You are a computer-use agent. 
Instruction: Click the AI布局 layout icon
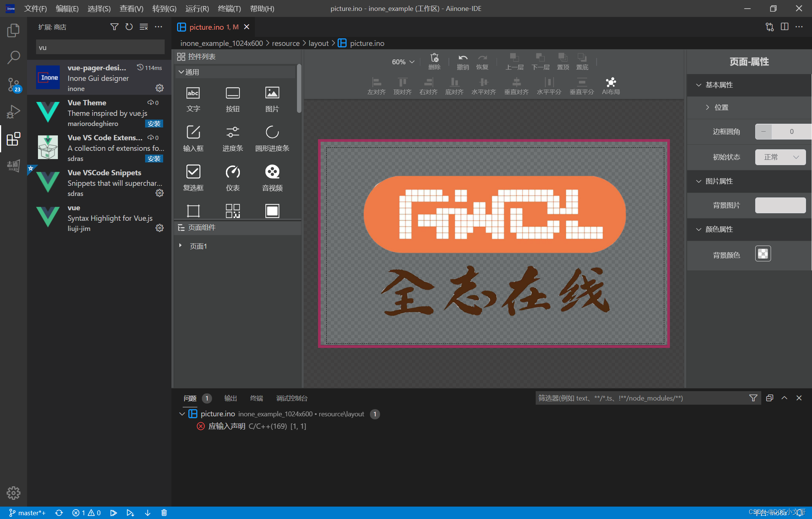pos(611,86)
